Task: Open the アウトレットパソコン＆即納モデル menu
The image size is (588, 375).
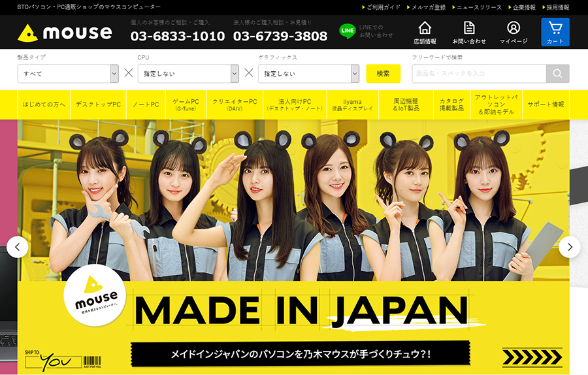Action: pyautogui.click(x=497, y=105)
